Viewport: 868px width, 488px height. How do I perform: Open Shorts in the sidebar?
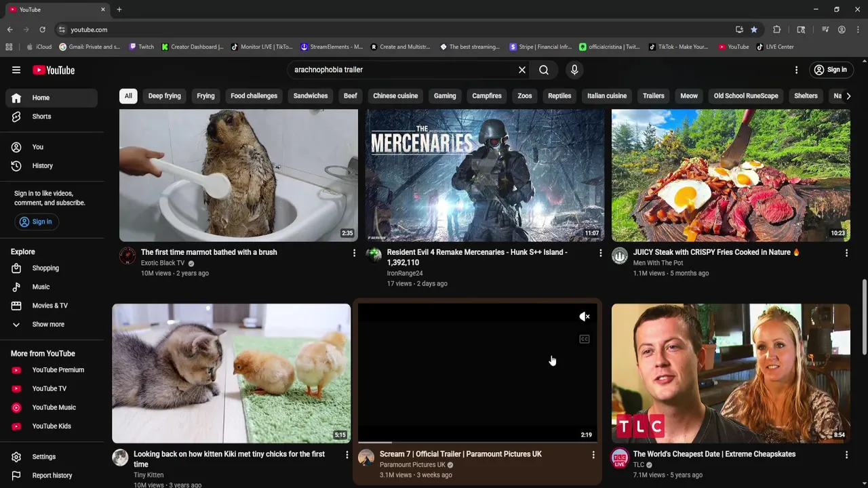pos(52,117)
